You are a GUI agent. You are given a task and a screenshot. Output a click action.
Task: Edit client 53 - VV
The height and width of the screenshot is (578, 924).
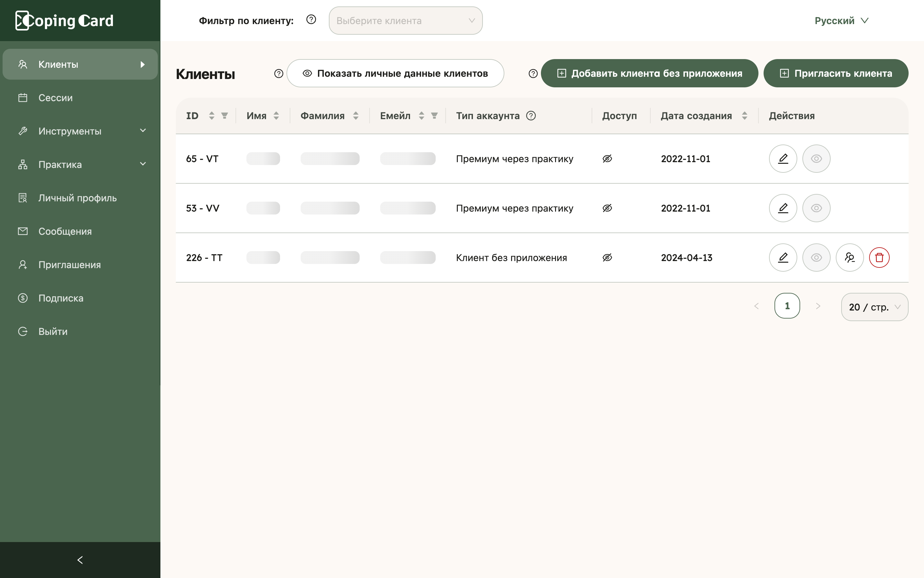point(783,208)
